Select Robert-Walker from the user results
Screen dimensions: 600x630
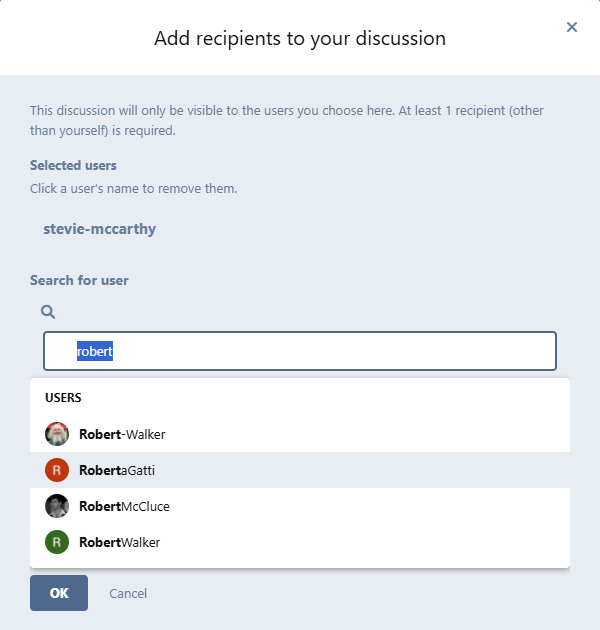122,434
